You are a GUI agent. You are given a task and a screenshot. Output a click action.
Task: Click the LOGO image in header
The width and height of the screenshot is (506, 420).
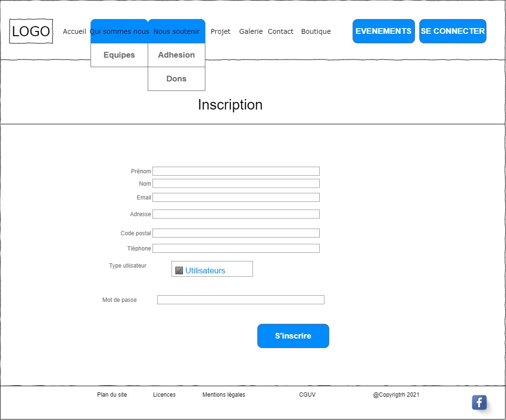[x=31, y=31]
